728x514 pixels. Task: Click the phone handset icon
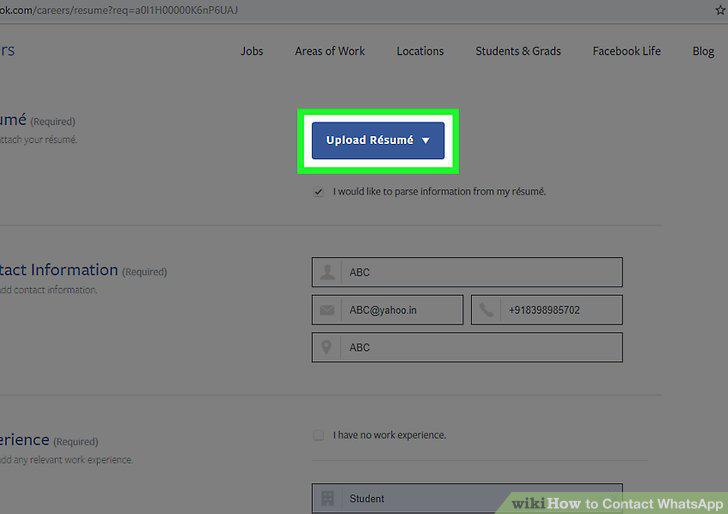tap(486, 310)
